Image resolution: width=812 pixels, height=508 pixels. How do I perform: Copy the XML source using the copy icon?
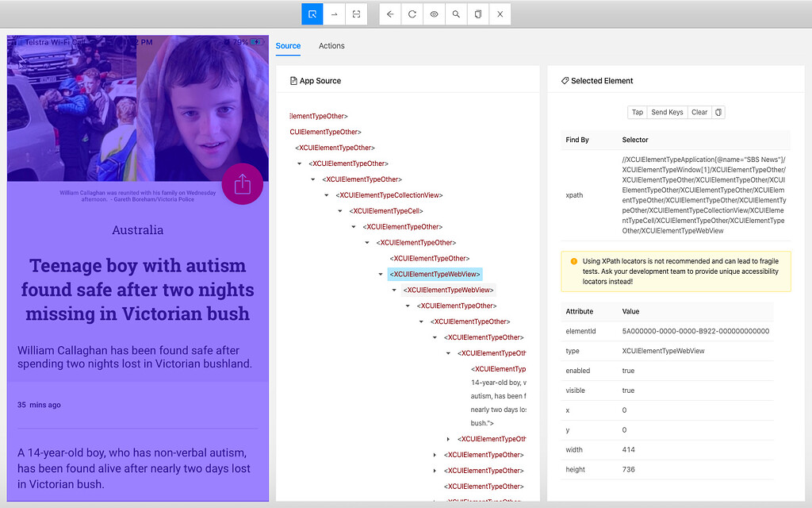coord(478,13)
